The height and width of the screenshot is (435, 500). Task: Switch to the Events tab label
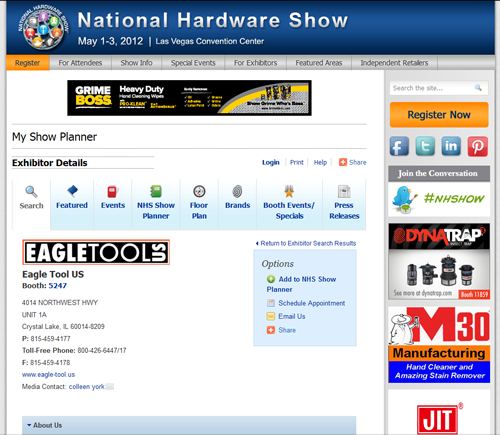tap(113, 205)
